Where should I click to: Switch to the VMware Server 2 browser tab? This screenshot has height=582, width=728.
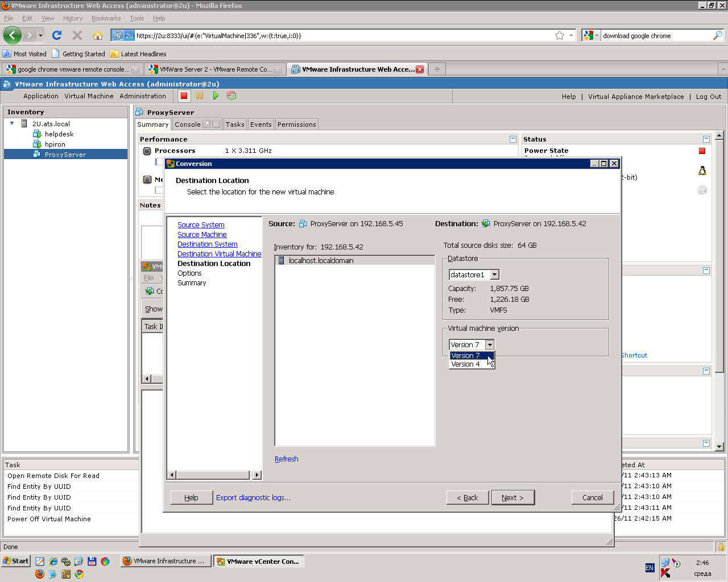[214, 69]
